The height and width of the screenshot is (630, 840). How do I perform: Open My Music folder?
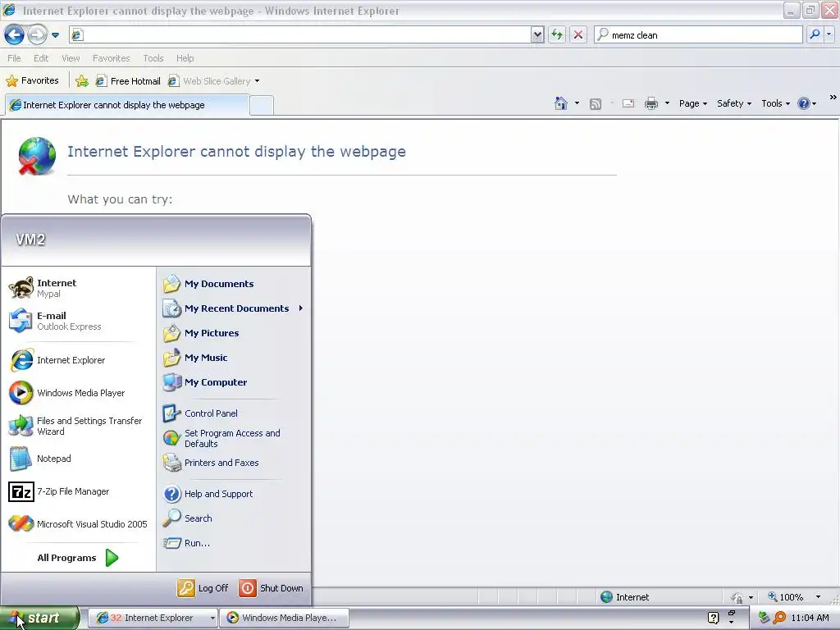pyautogui.click(x=234, y=358)
